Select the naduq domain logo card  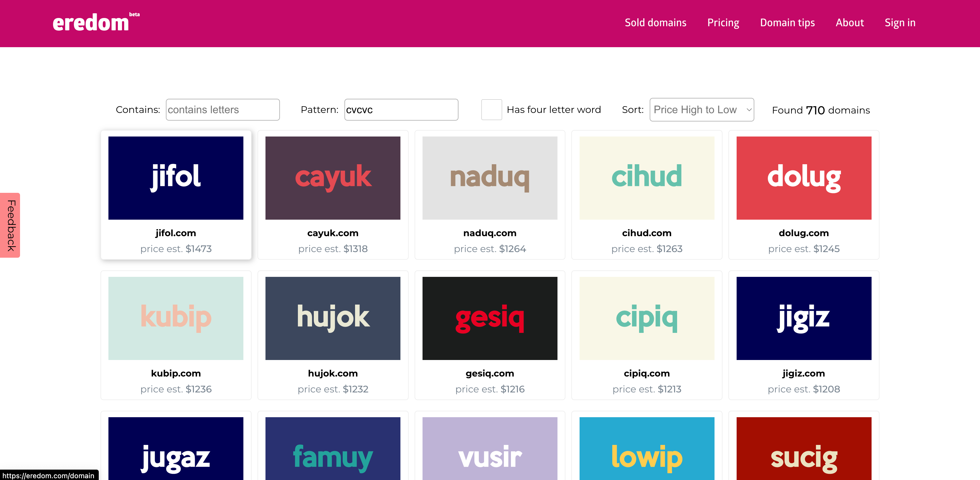490,178
